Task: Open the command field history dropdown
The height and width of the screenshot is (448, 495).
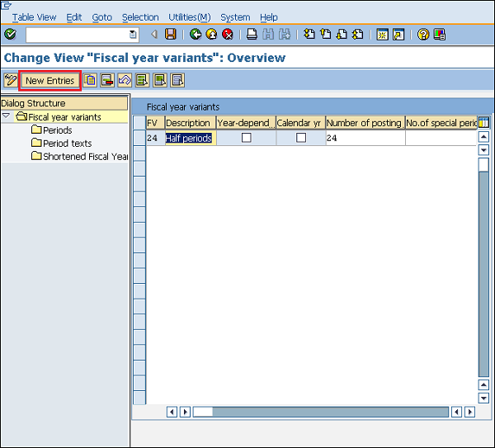Action: [x=134, y=35]
